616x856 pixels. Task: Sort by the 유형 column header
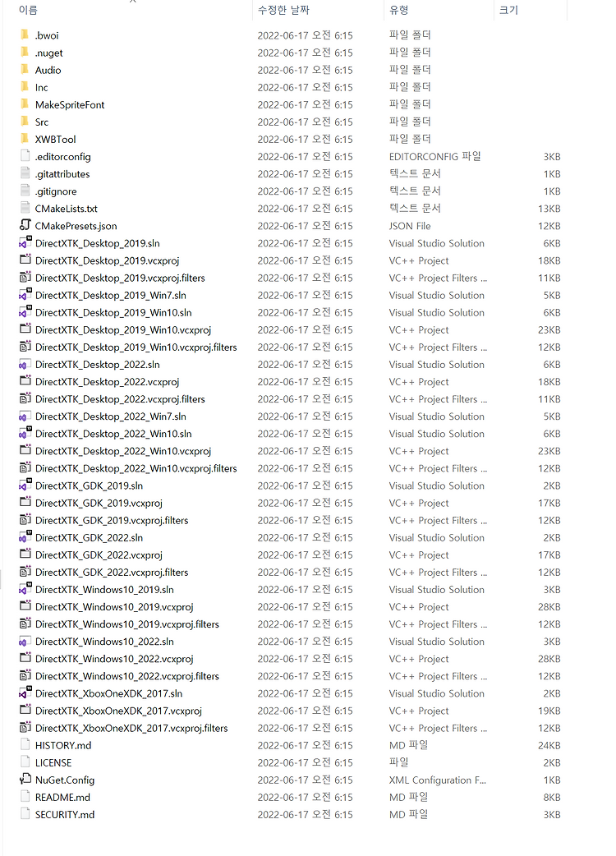pos(399,10)
